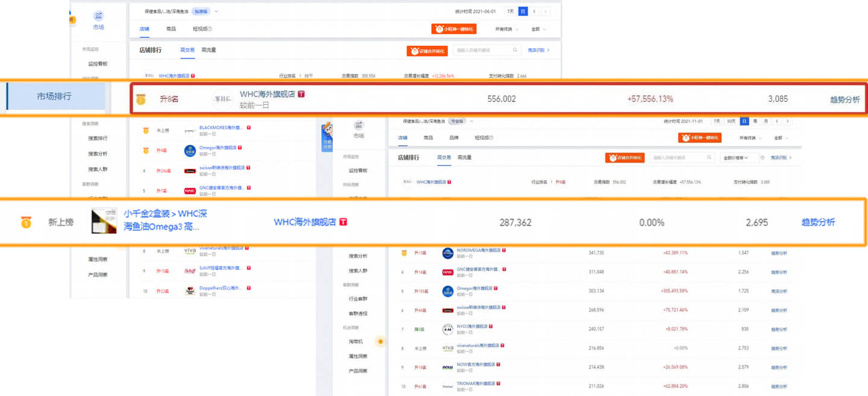
Task: Open 市场 icon in the 2021-11-01 window
Action: click(x=359, y=125)
